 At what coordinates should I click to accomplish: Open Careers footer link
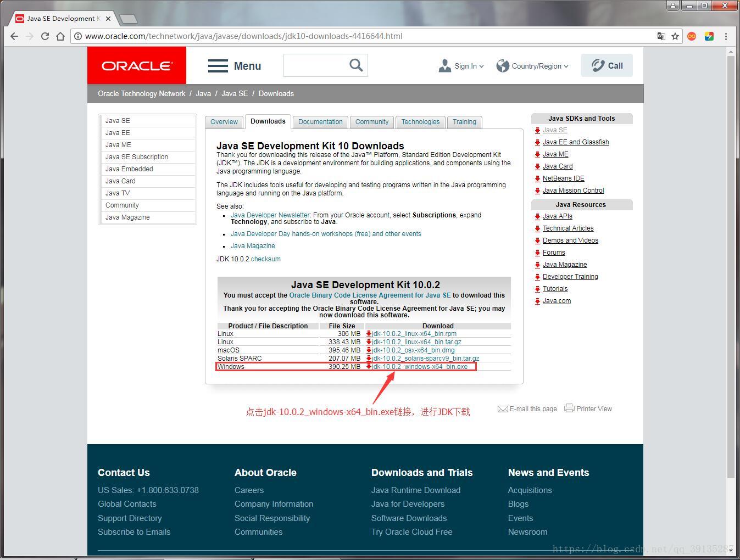tap(249, 490)
